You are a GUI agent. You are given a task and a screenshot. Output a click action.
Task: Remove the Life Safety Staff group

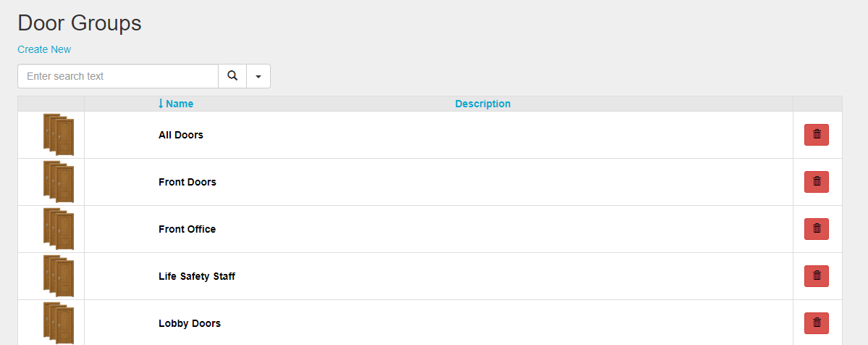click(816, 276)
